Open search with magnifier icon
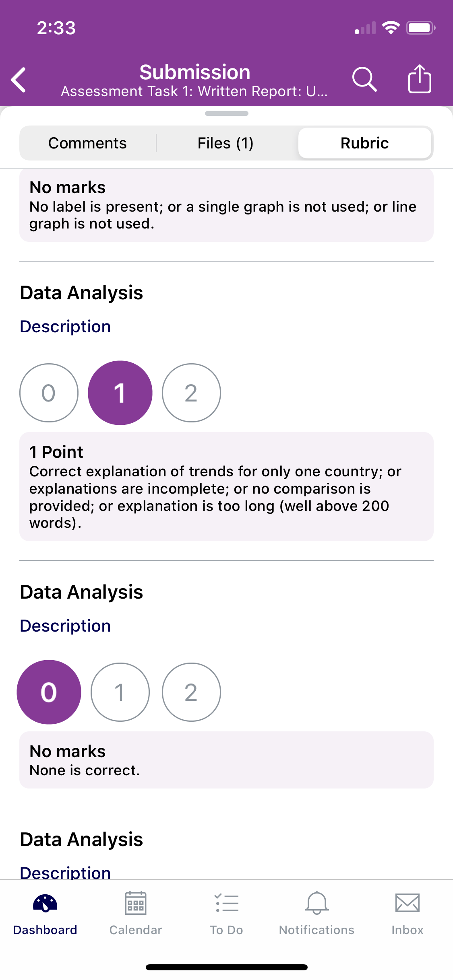Screen dimensions: 453x980 364,79
